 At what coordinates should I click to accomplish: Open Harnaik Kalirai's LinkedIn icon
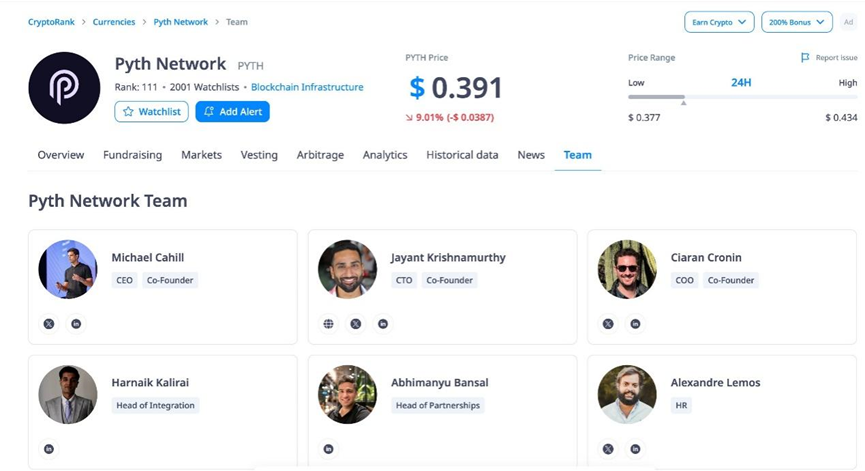click(49, 449)
